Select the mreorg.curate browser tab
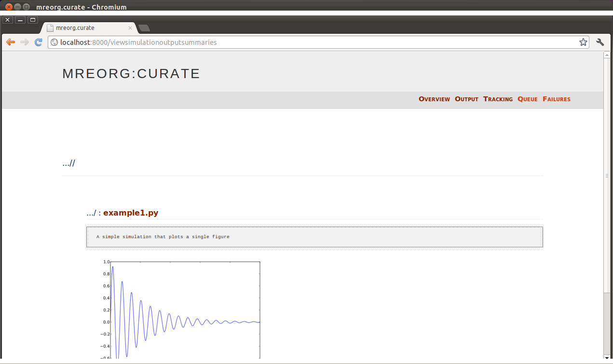This screenshot has height=364, width=613. pos(89,28)
